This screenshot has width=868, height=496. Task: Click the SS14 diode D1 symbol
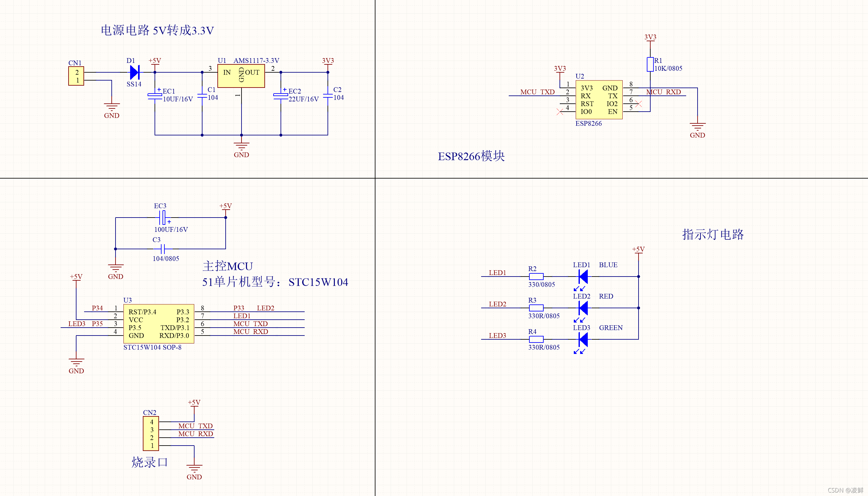pos(134,72)
